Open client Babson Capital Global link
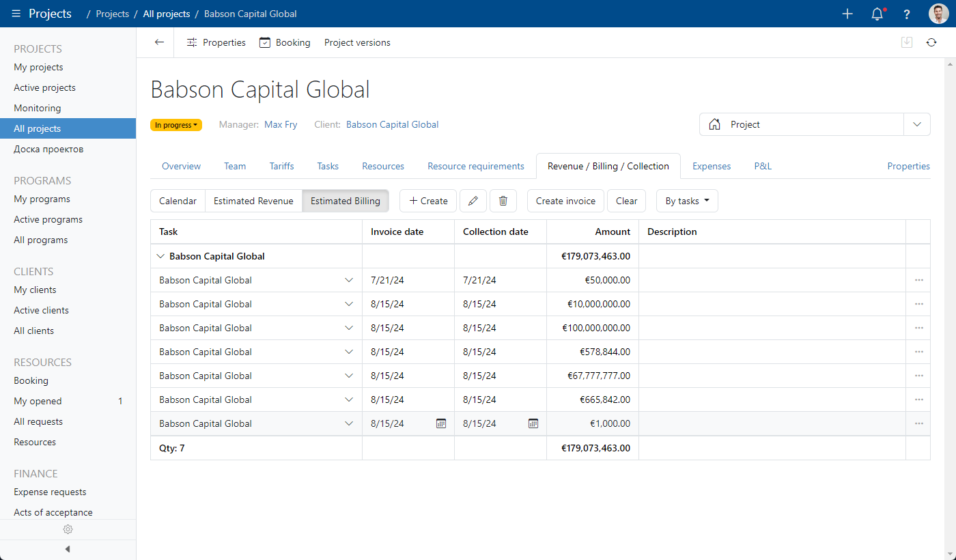Image resolution: width=956 pixels, height=560 pixels. coord(393,125)
